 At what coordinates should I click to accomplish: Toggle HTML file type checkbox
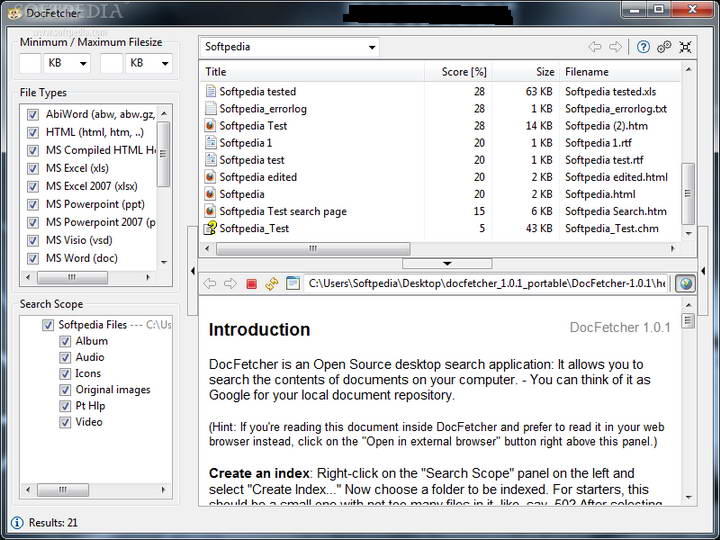click(33, 133)
